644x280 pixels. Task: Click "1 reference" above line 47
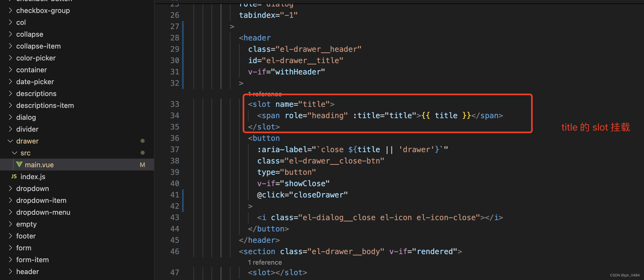coord(265,262)
